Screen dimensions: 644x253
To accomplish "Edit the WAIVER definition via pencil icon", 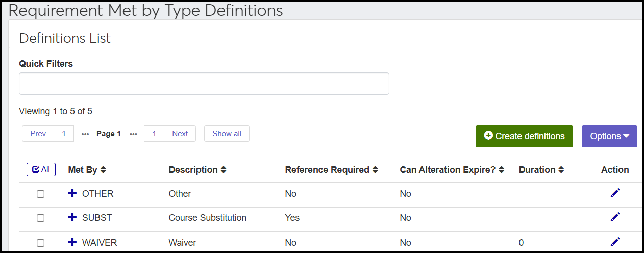I will [615, 241].
